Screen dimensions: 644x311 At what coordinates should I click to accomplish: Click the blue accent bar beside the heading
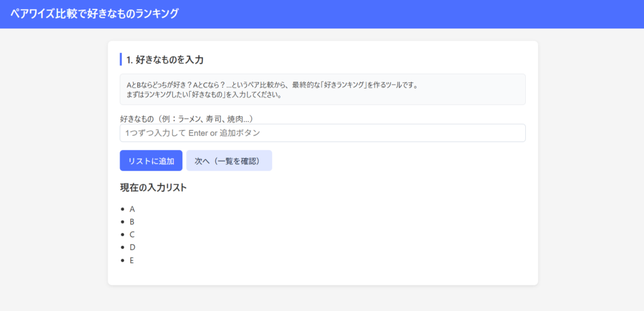121,60
